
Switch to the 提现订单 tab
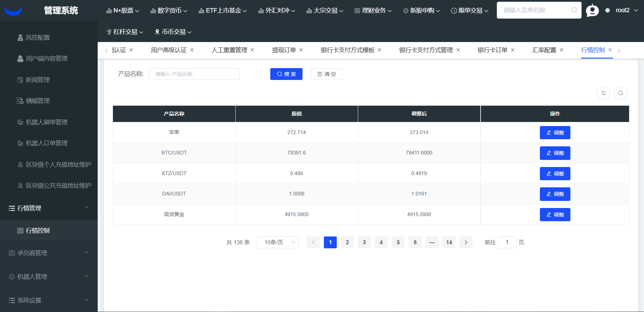(284, 50)
